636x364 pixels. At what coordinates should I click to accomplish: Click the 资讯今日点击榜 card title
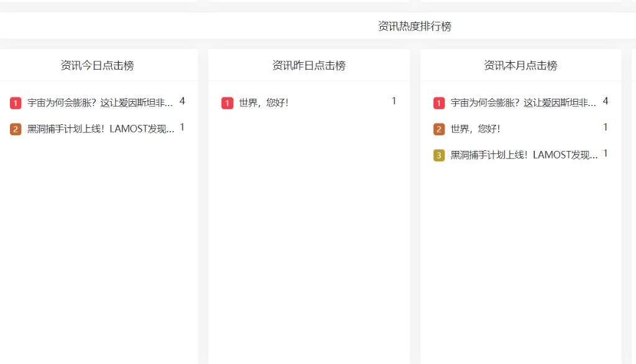pyautogui.click(x=98, y=65)
